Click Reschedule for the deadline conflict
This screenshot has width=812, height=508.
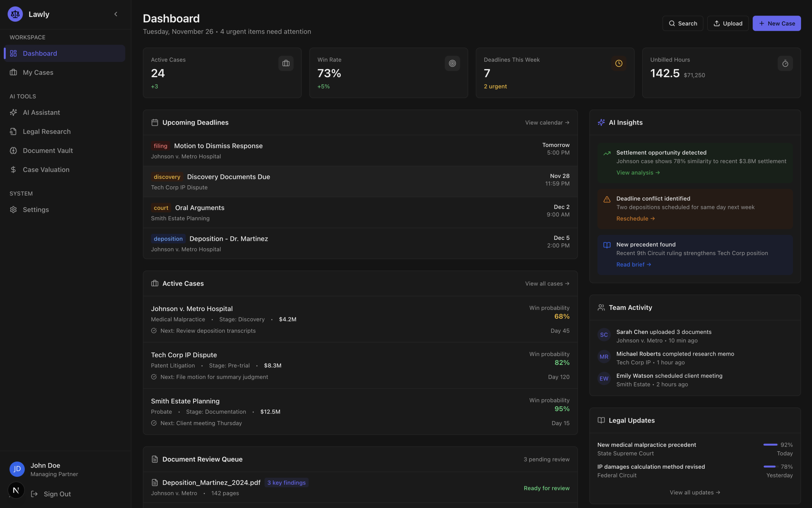(x=635, y=218)
